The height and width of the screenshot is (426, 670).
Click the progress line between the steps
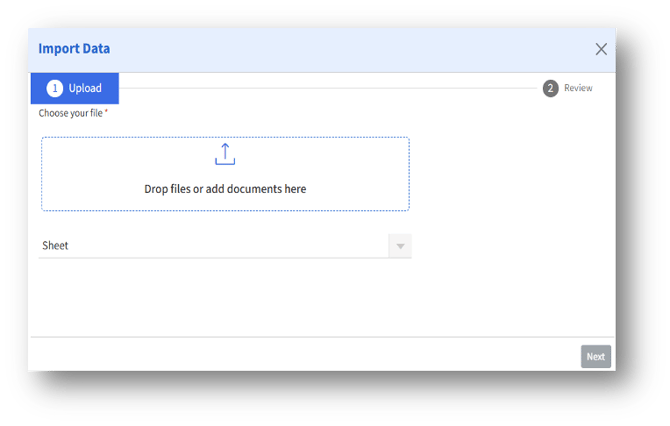330,88
